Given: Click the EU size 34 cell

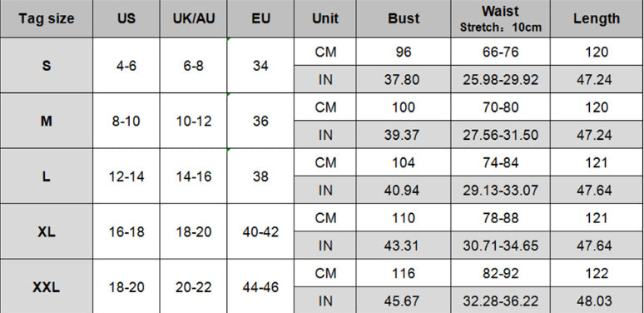Looking at the screenshot, I should click(x=260, y=65).
